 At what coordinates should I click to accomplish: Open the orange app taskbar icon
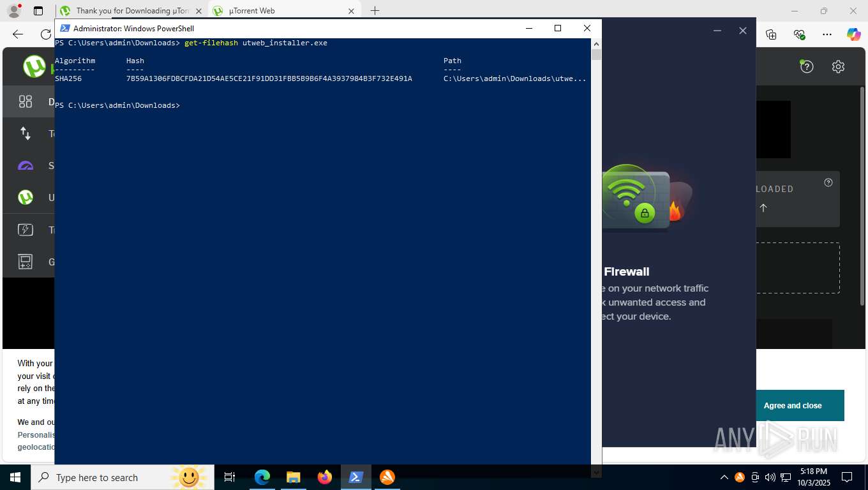(x=387, y=477)
